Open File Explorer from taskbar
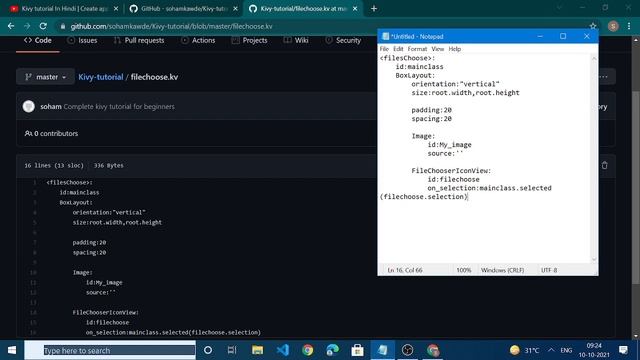640x360 pixels. pyautogui.click(x=257, y=350)
